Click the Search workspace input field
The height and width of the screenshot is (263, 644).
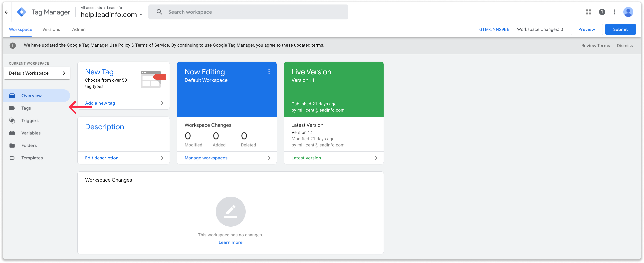[248, 12]
